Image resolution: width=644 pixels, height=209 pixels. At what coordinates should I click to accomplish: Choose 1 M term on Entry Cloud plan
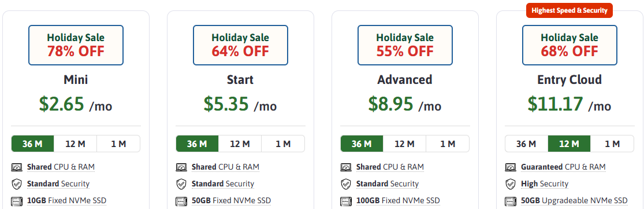(x=612, y=144)
